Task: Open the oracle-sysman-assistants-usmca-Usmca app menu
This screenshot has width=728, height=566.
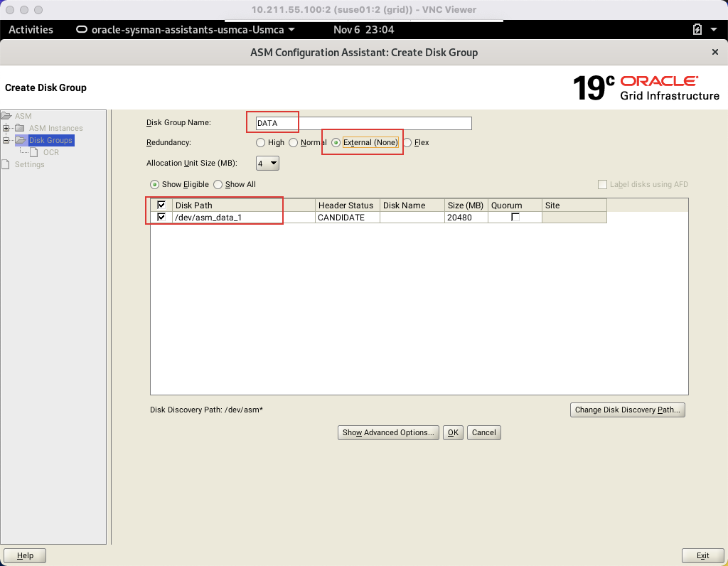Action: click(186, 29)
